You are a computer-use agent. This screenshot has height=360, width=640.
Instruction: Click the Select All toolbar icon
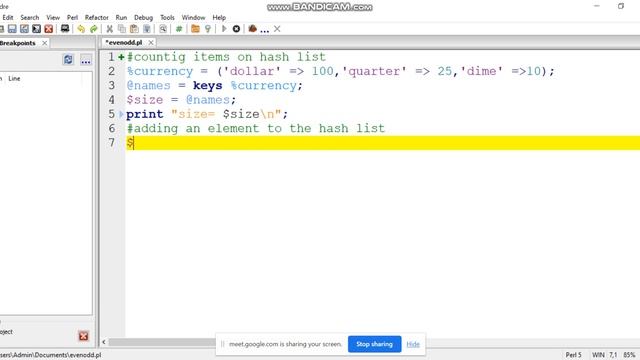(147, 29)
